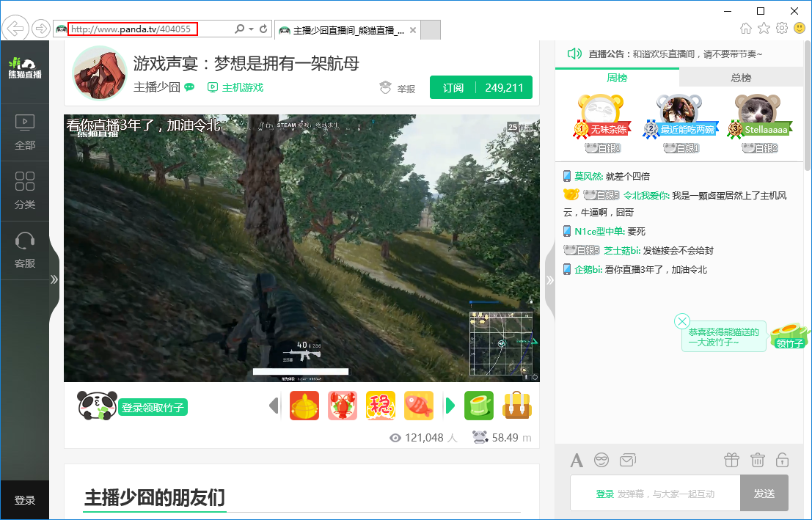Click the 121,048 viewer count
Image resolution: width=812 pixels, height=520 pixels.
click(424, 438)
